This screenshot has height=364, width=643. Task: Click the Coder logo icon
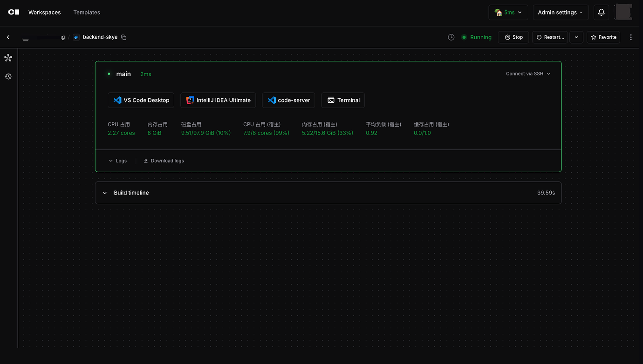pos(14,12)
